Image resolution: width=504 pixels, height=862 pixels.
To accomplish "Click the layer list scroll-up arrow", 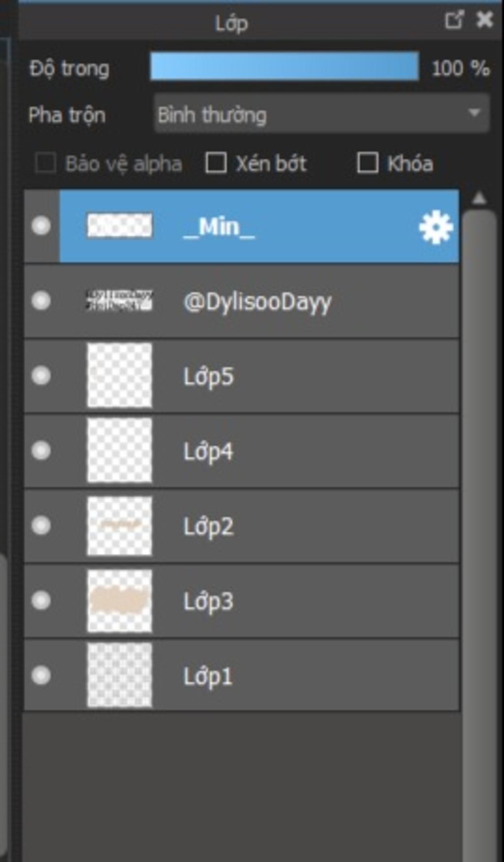I will (479, 198).
